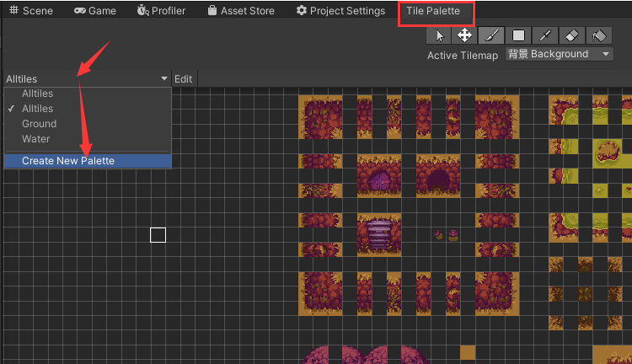632x364 pixels.
Task: Toggle the palette Edit button
Action: click(184, 79)
